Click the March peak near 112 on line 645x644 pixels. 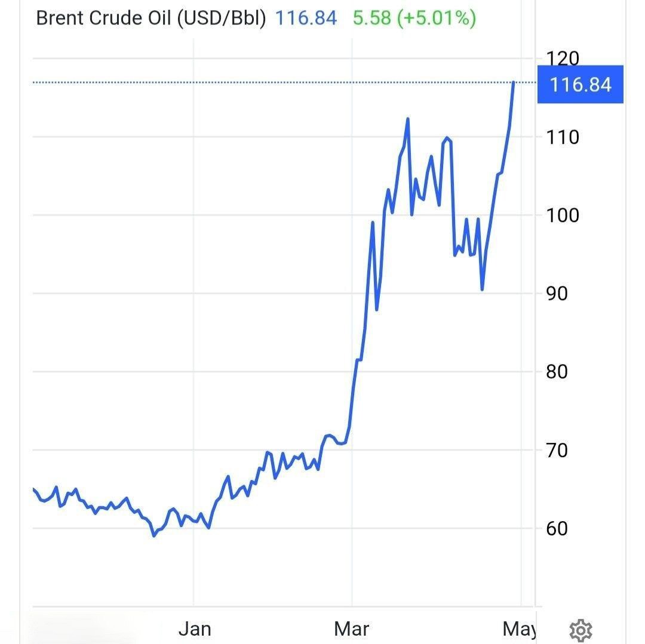point(407,119)
